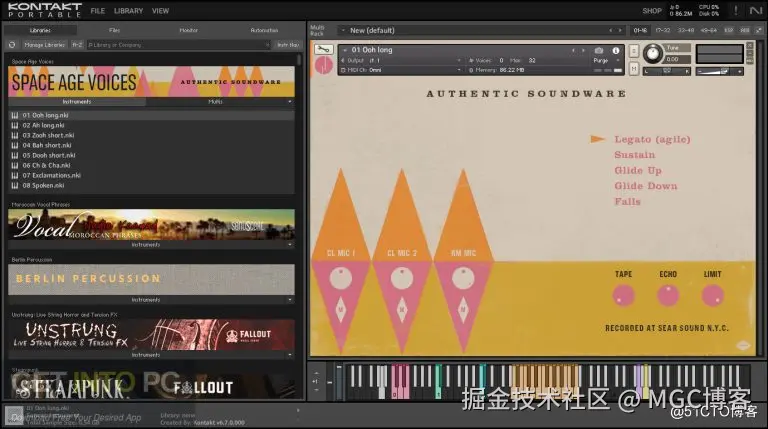
Task: Click the pan slider
Action: 667,72
